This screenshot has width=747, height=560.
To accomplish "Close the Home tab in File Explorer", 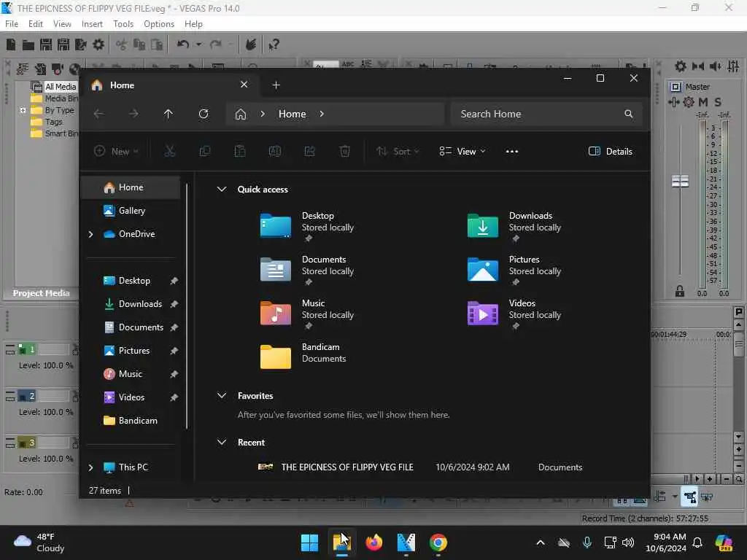I will click(x=244, y=85).
